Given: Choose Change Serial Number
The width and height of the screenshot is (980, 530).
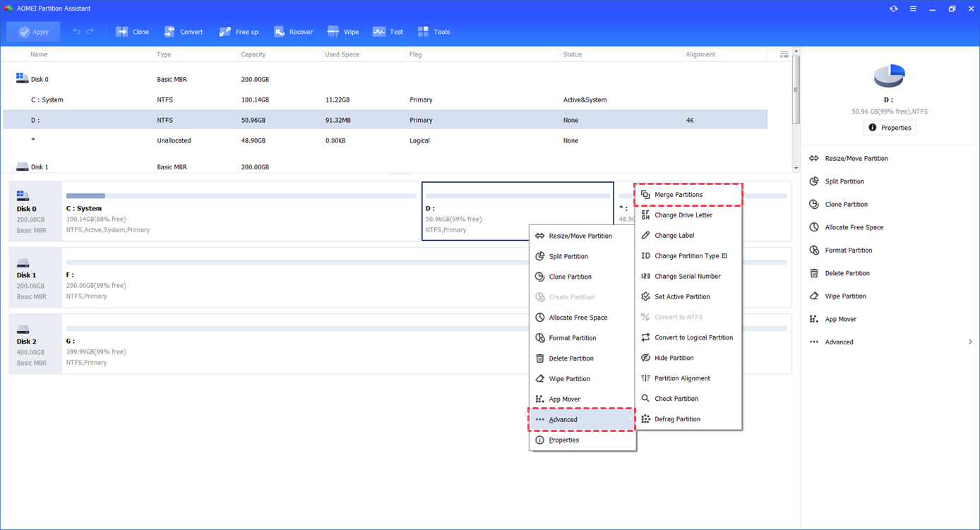Looking at the screenshot, I should 688,277.
